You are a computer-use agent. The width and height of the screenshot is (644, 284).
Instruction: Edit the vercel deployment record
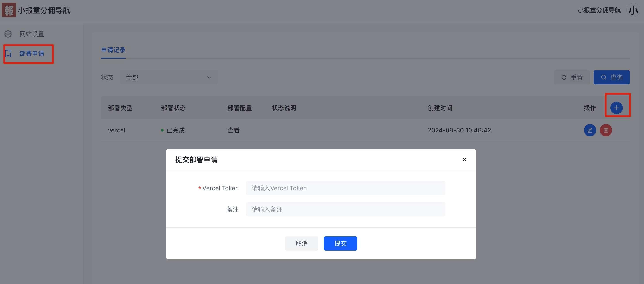590,130
